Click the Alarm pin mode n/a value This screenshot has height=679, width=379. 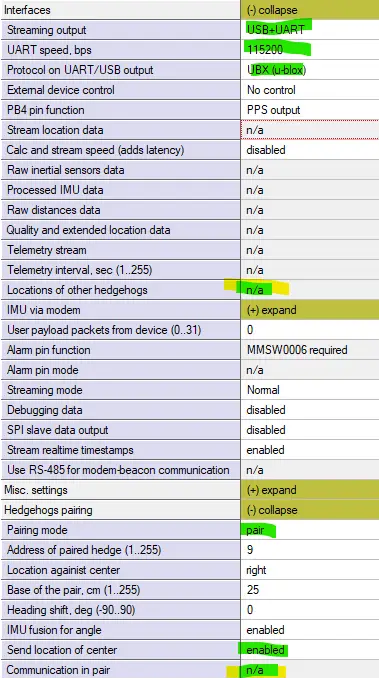pos(310,370)
